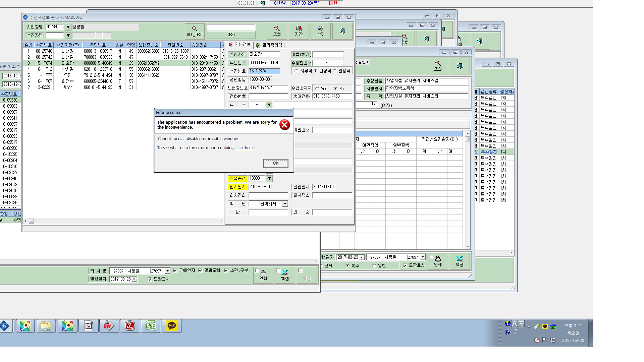644x362 pixels.
Task: Click the 이름(한영) input field
Action: coord(328,54)
